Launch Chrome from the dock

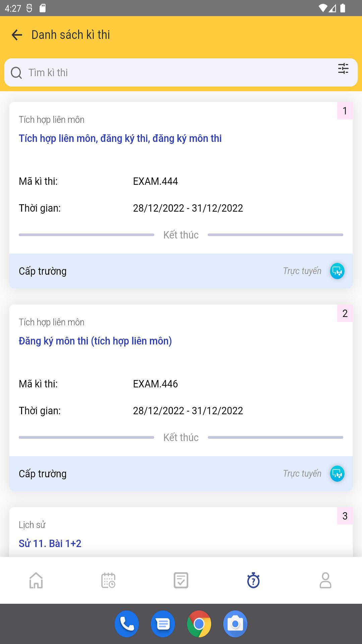(x=199, y=624)
